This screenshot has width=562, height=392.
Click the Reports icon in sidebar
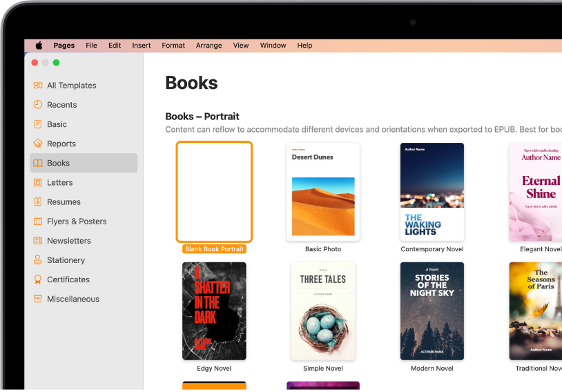click(38, 144)
